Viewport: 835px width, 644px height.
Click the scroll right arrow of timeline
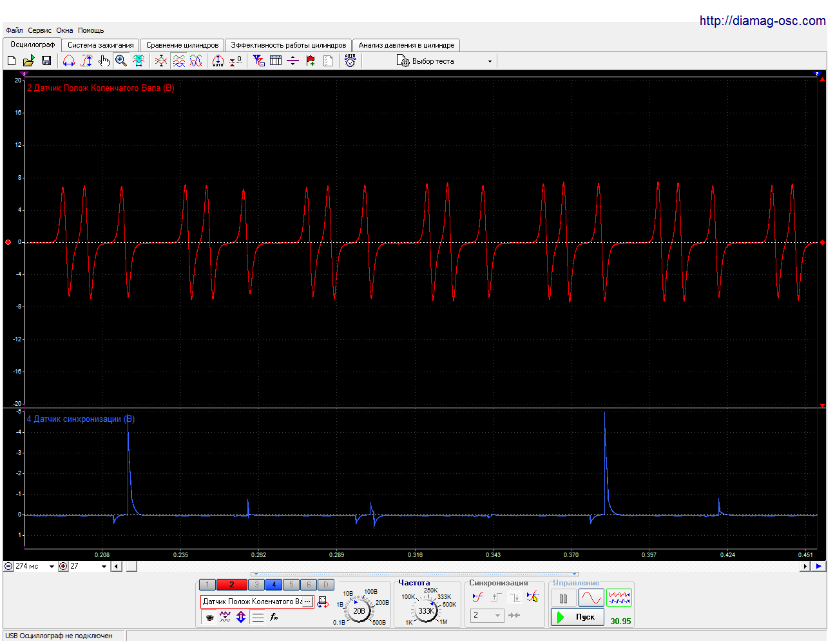805,567
